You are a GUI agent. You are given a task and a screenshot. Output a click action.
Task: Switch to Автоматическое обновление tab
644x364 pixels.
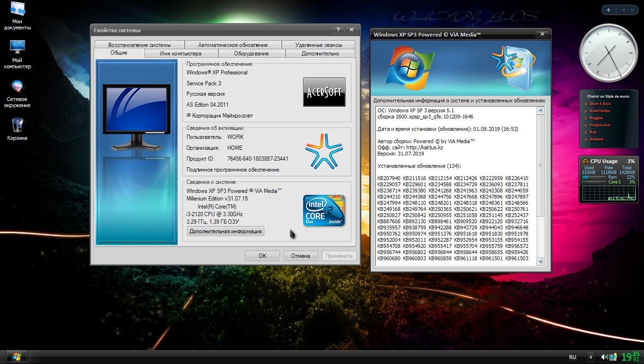233,45
